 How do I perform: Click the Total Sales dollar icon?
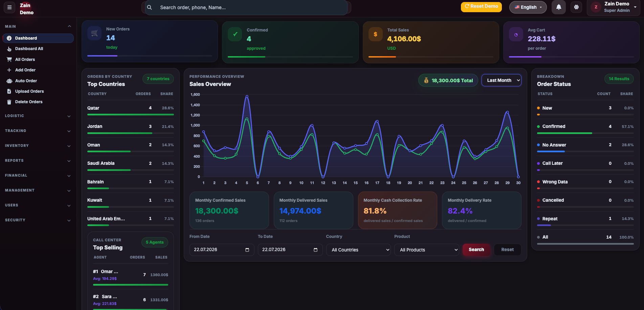[375, 34]
